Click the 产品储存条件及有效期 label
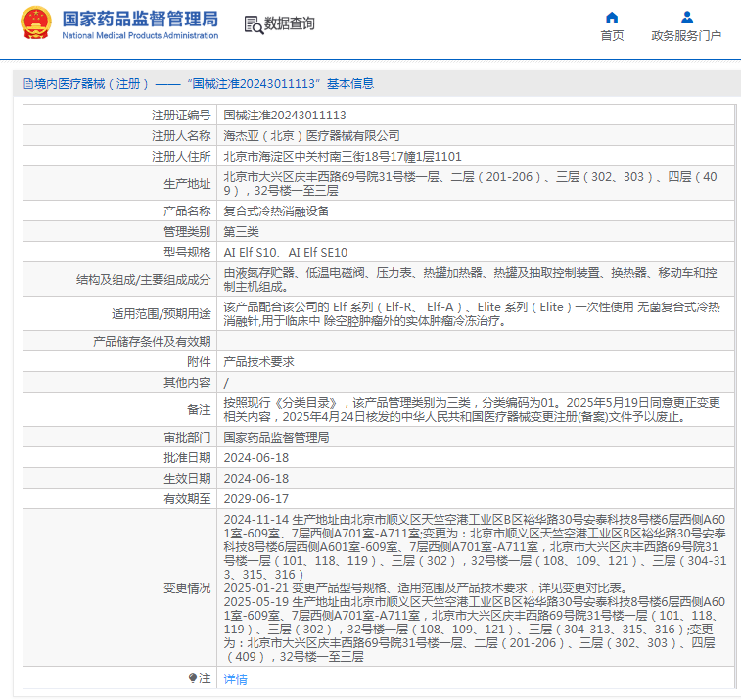Image resolution: width=741 pixels, height=700 pixels. 152,342
